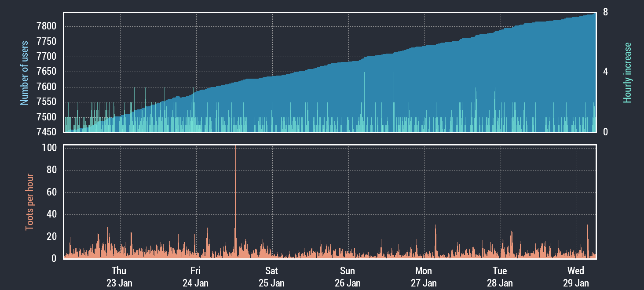Click the 7600 users axis tick label
Viewport: 644px width, 290px height.
click(x=46, y=87)
